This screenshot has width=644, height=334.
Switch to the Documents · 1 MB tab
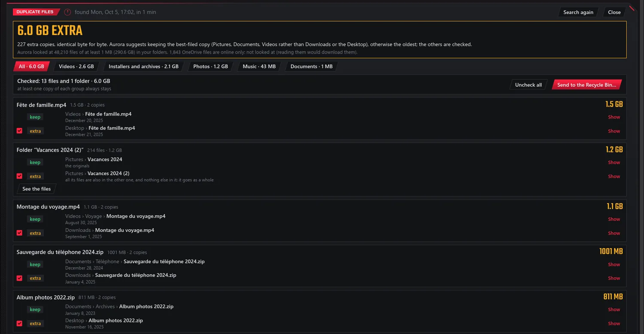tap(311, 67)
